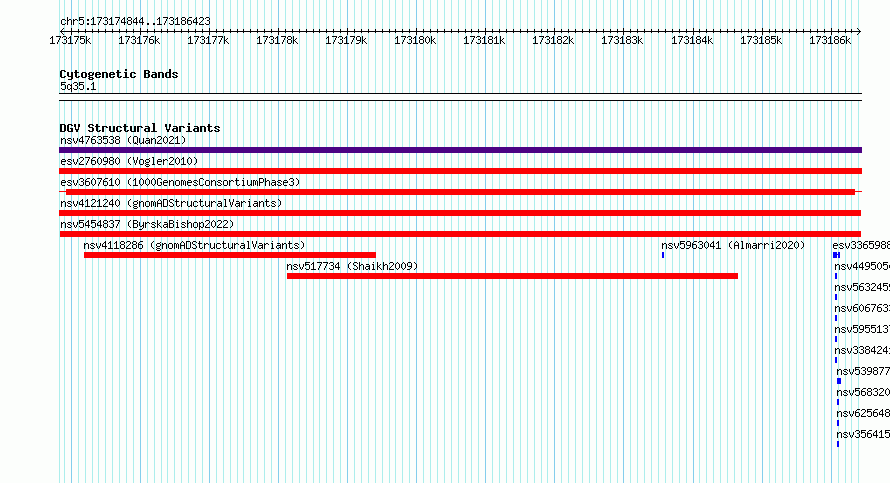
Task: Open the nsv4121240 (gnomADStructuralVariants) label
Action: point(171,203)
